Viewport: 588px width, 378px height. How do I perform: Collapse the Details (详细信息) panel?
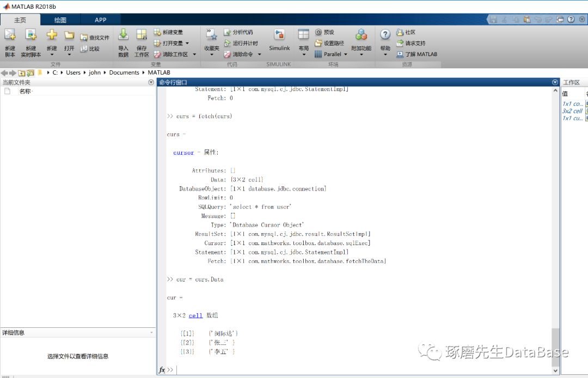coord(151,333)
